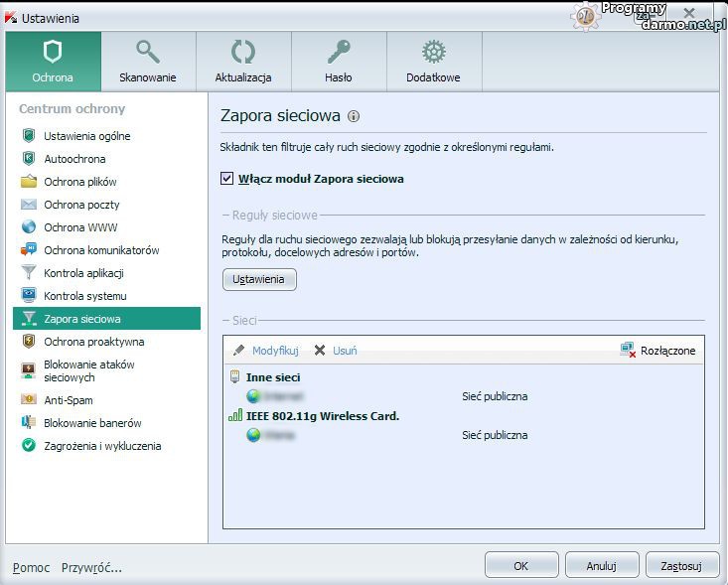Confirm with the OK button
The width and height of the screenshot is (728, 585).
(521, 565)
